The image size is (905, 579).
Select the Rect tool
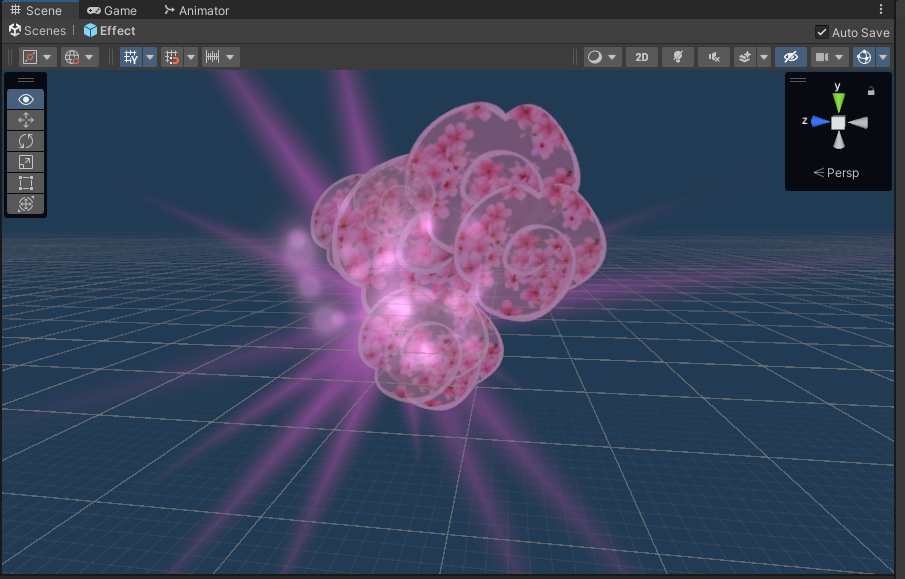pos(25,183)
